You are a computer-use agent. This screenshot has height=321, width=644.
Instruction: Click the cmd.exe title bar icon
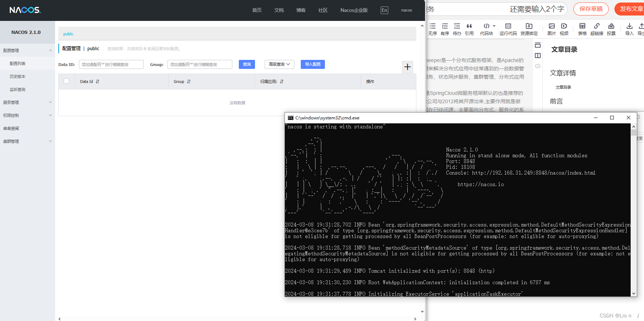click(291, 118)
